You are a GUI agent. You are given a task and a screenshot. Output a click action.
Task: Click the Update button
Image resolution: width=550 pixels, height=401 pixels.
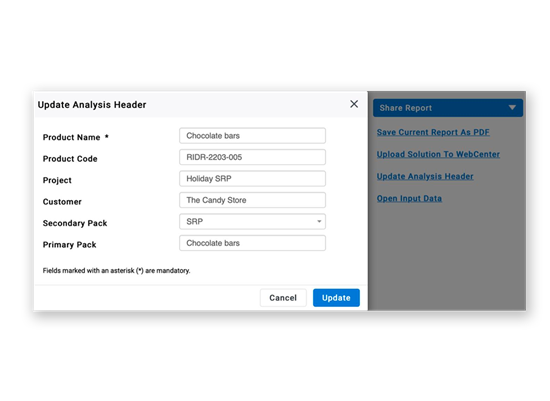(x=336, y=298)
